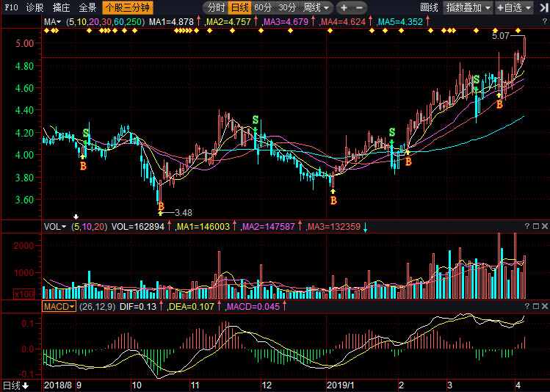The width and height of the screenshot is (550, 392).
Task: Close the MACD indicator panel
Action: pos(544,306)
